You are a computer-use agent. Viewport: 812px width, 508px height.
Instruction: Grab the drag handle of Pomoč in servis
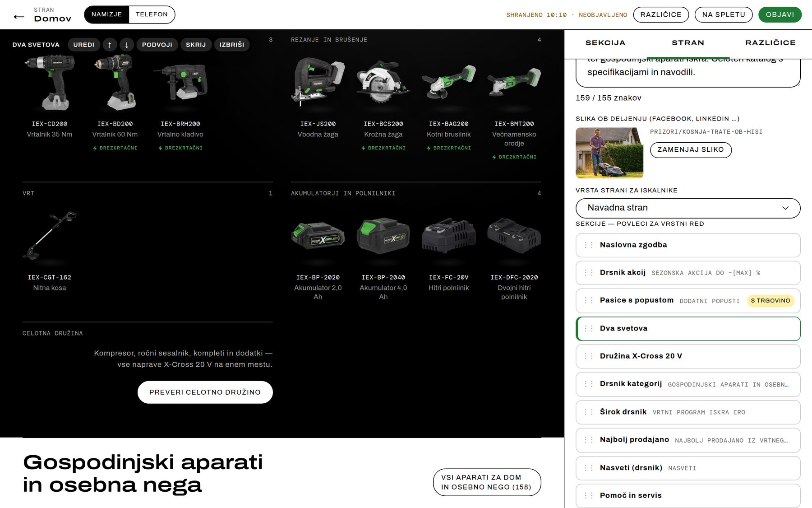pos(589,495)
